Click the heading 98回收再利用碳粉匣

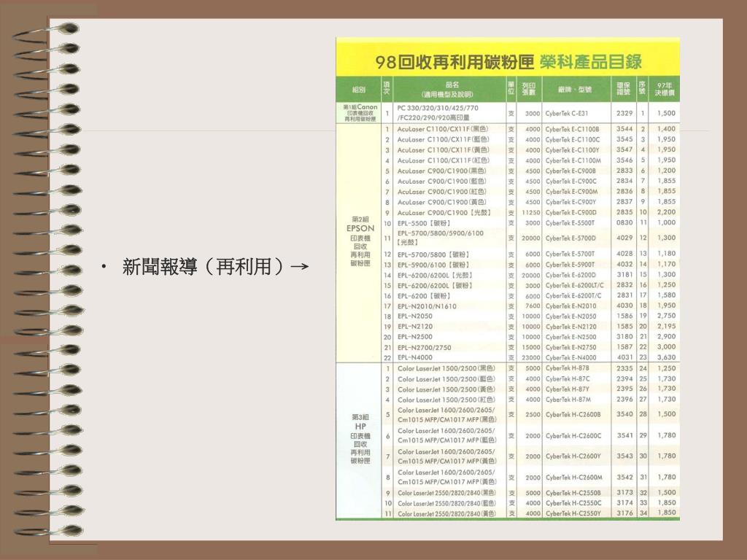pos(454,62)
